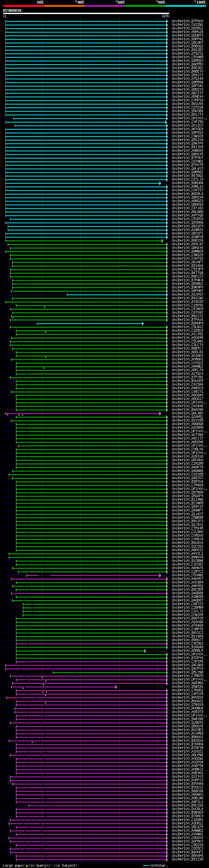Click hit label UniRef100_Q5LYN8

(187, 672)
